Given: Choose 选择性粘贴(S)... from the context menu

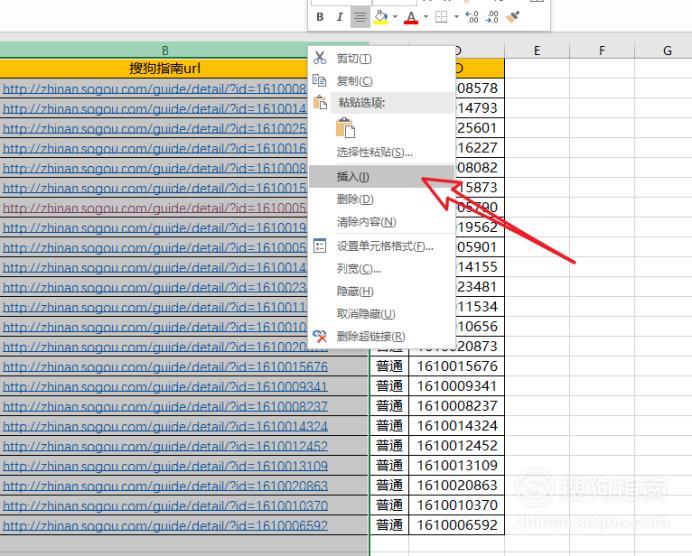Looking at the screenshot, I should coord(375,152).
